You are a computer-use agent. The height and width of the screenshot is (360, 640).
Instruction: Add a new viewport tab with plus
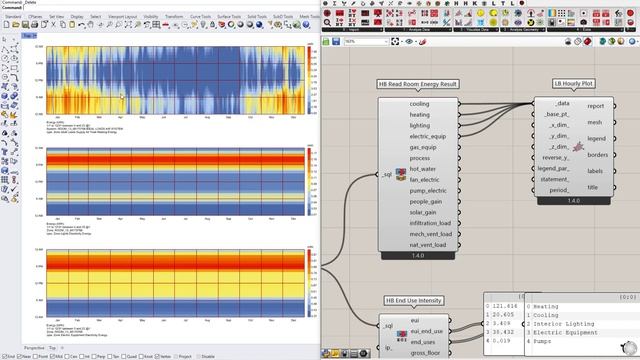click(x=62, y=348)
